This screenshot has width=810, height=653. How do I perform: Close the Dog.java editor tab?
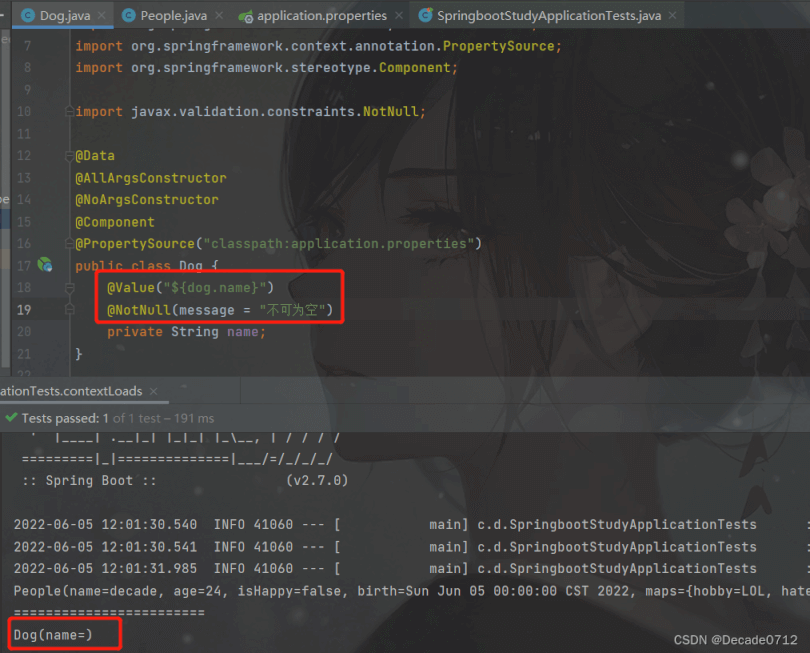[x=103, y=16]
